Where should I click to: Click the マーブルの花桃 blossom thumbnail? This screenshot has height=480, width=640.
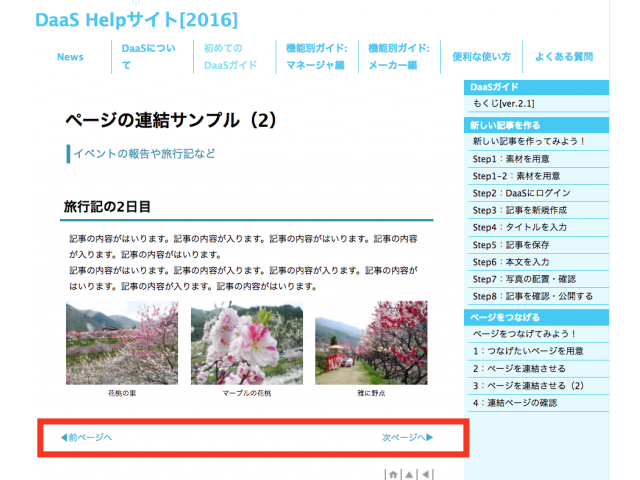click(247, 343)
